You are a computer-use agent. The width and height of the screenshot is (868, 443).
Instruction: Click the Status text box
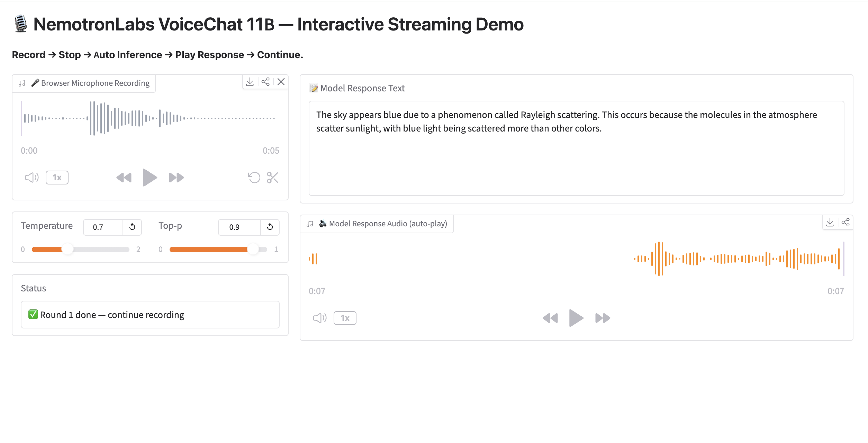pyautogui.click(x=150, y=315)
